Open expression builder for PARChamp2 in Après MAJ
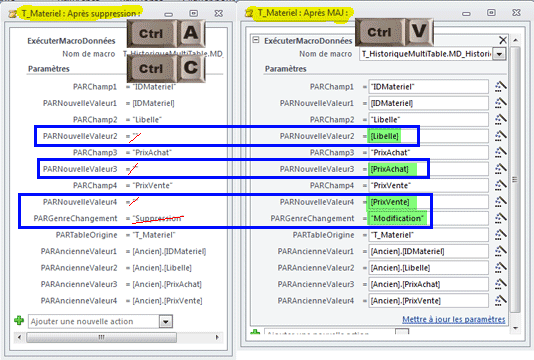The width and height of the screenshot is (534, 360). coord(500,120)
